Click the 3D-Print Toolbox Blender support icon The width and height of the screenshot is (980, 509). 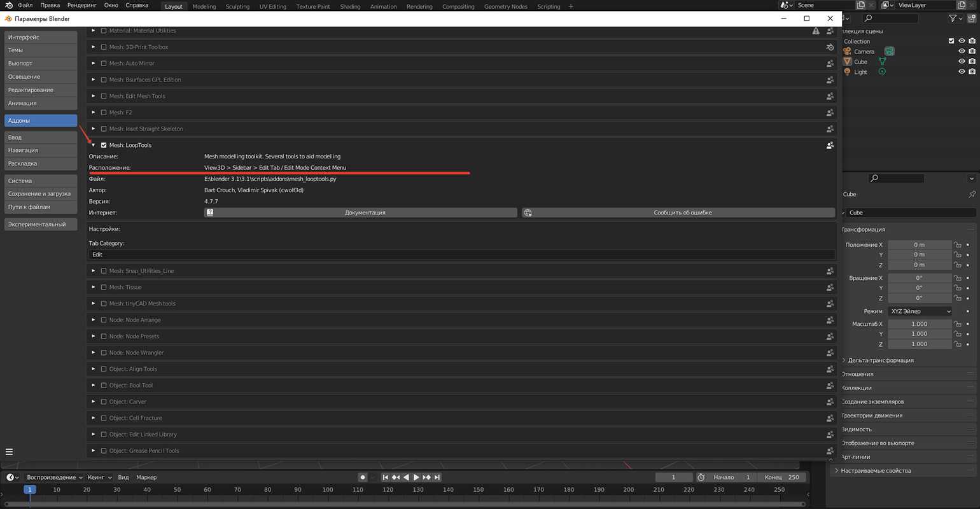tap(830, 47)
